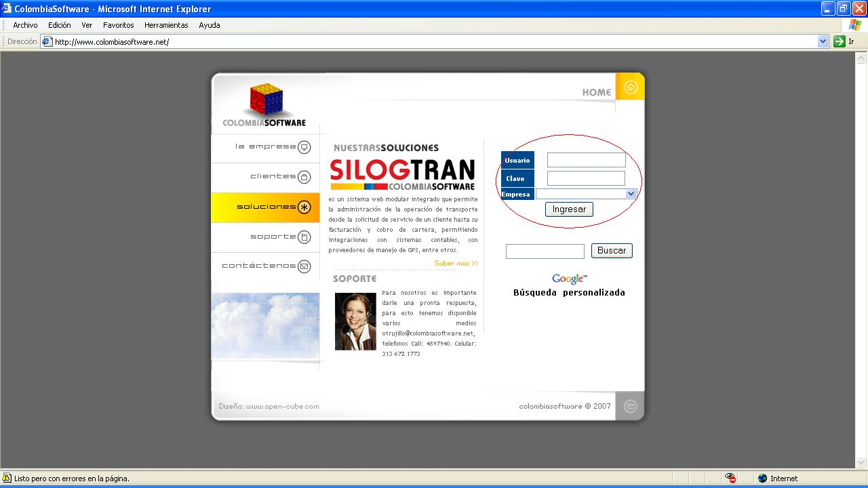868x488 pixels.
Task: Focus the Usuario text field
Action: [x=586, y=160]
